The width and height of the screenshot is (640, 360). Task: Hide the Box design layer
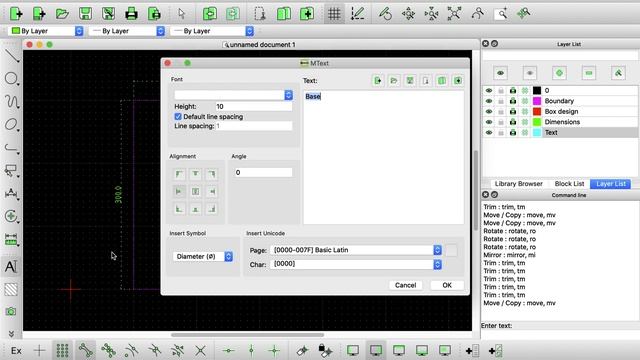pos(489,111)
